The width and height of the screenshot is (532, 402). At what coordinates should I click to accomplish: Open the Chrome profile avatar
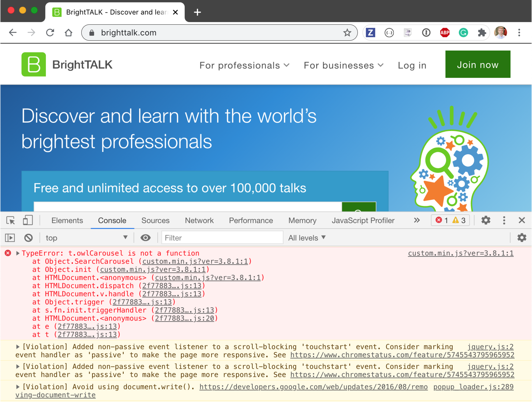tap(501, 32)
